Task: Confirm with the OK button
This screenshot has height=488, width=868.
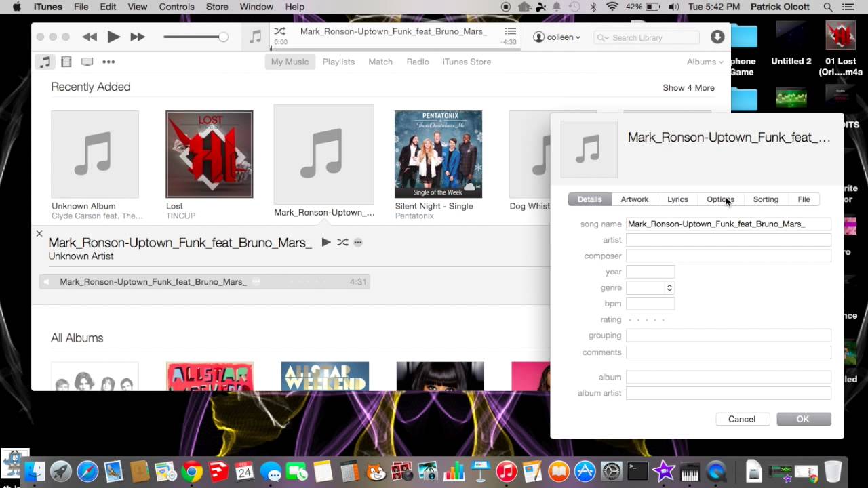Action: coord(804,419)
